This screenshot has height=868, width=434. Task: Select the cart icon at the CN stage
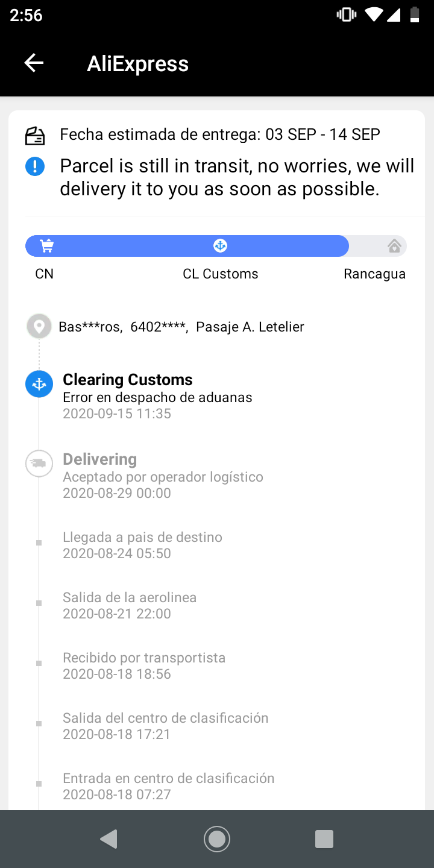(46, 245)
